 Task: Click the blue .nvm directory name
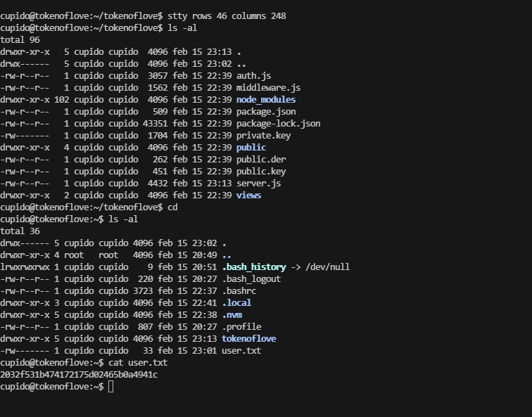pos(232,314)
